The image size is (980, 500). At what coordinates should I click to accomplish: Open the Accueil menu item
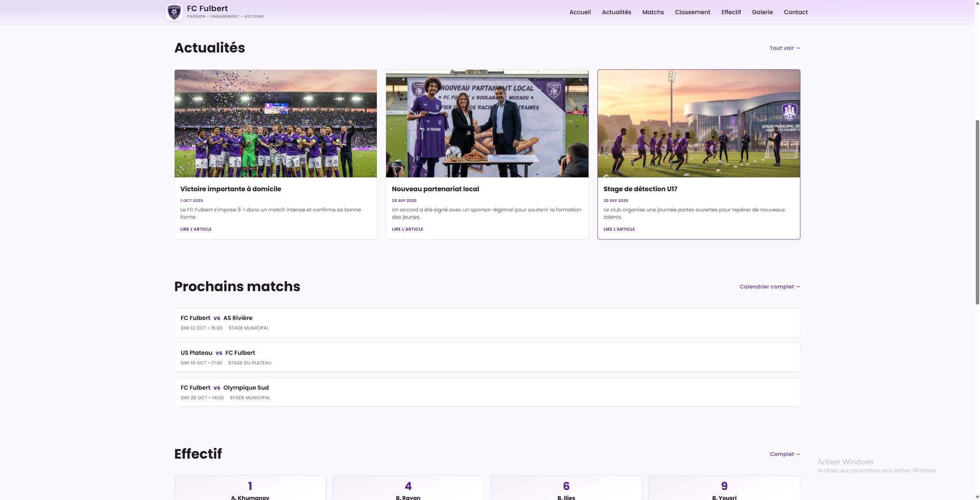tap(579, 12)
